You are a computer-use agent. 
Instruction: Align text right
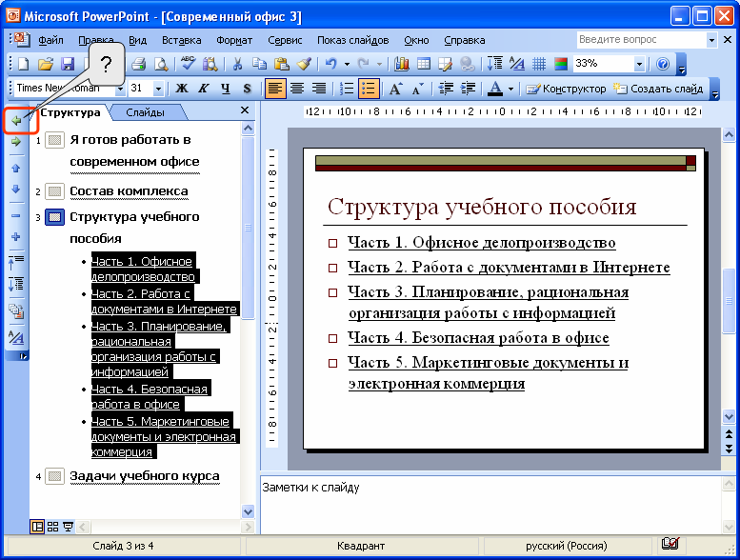pos(319,89)
